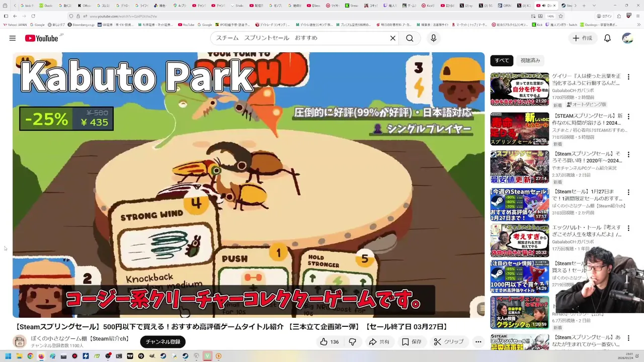Open the notifications bell
The image size is (644, 362).
point(607,38)
